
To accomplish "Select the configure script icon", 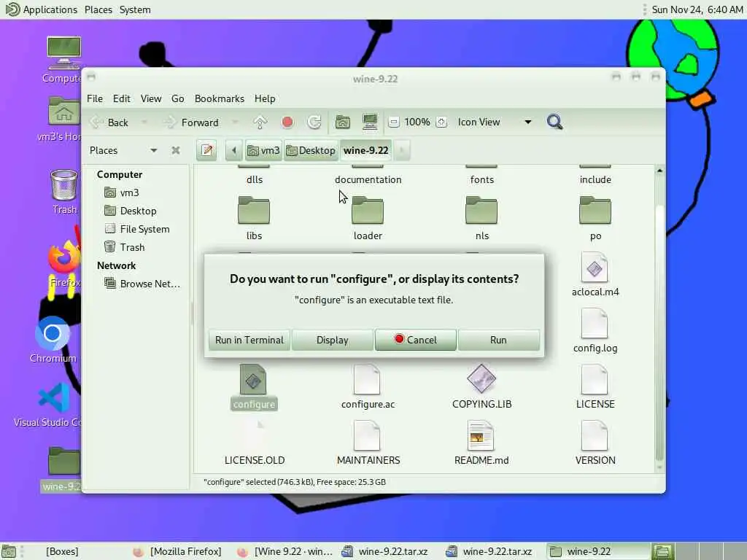I will point(253,379).
